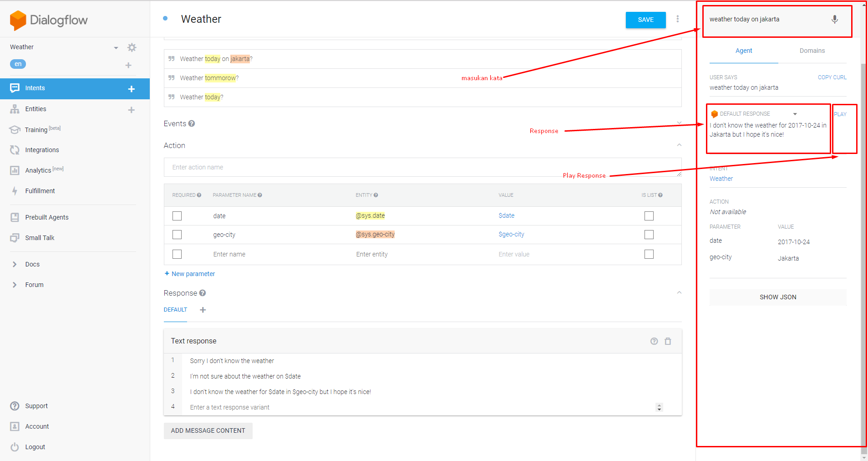
Task: Click quote icon of 'Weather tommorow?' phrase
Action: 172,78
